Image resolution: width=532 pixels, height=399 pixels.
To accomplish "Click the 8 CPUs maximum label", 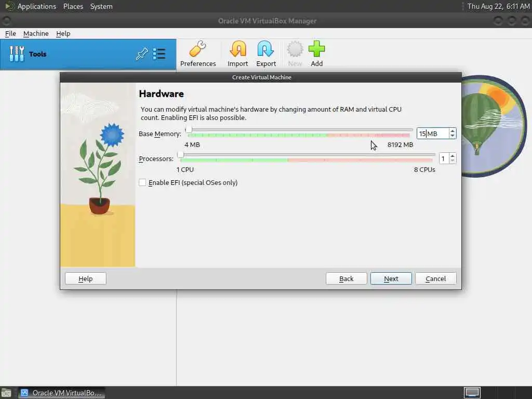I will 424,170.
